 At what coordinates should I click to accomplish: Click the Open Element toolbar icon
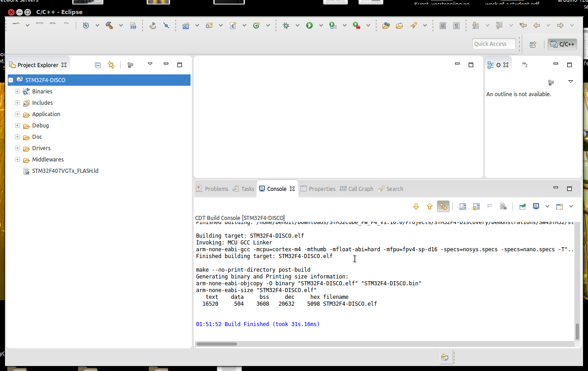coord(386,25)
